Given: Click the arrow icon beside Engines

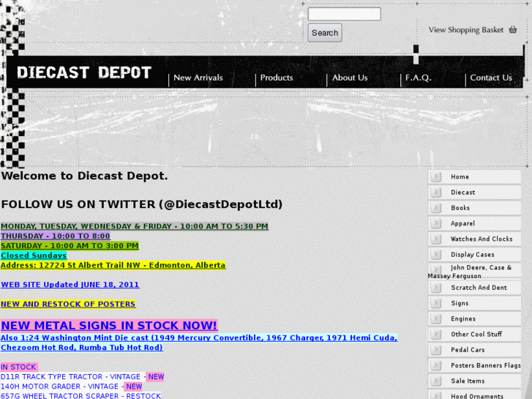Looking at the screenshot, I should click(x=435, y=319).
